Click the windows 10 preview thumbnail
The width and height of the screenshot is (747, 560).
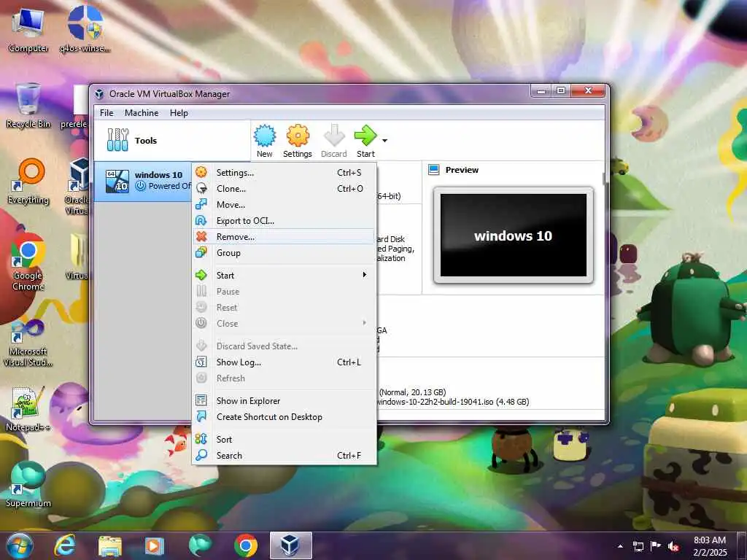pyautogui.click(x=513, y=236)
